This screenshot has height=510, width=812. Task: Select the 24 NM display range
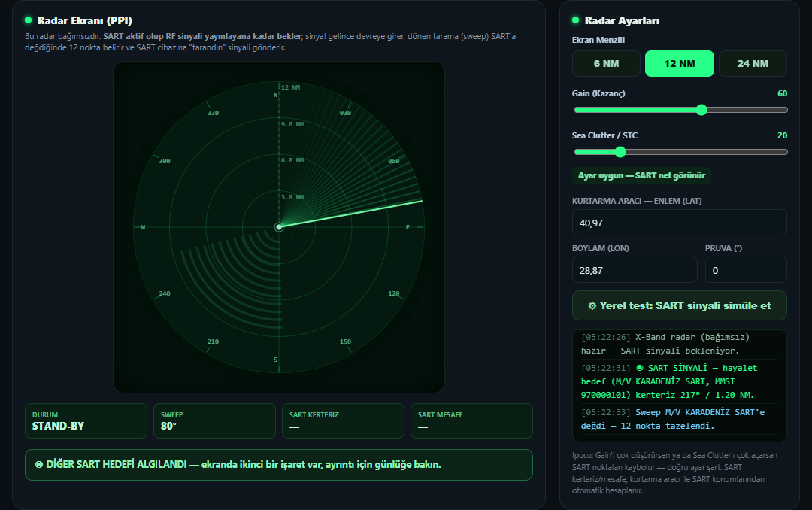[753, 64]
